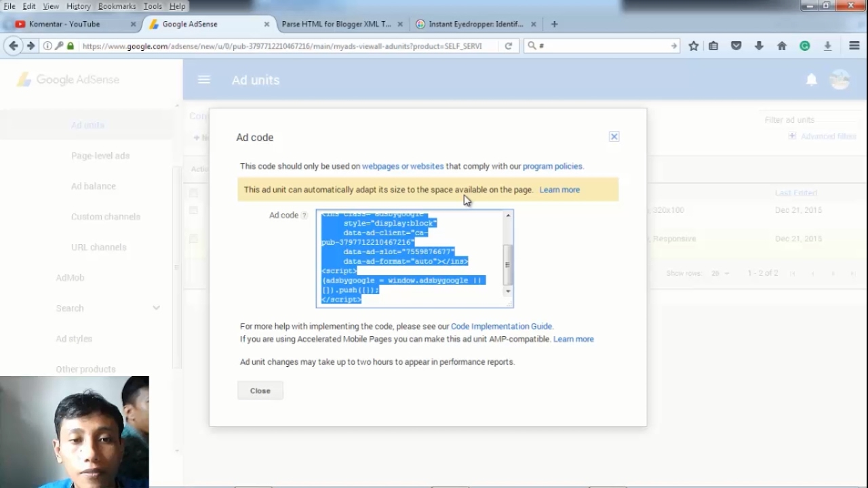Open the View menu
This screenshot has height=488, width=868.
point(51,6)
